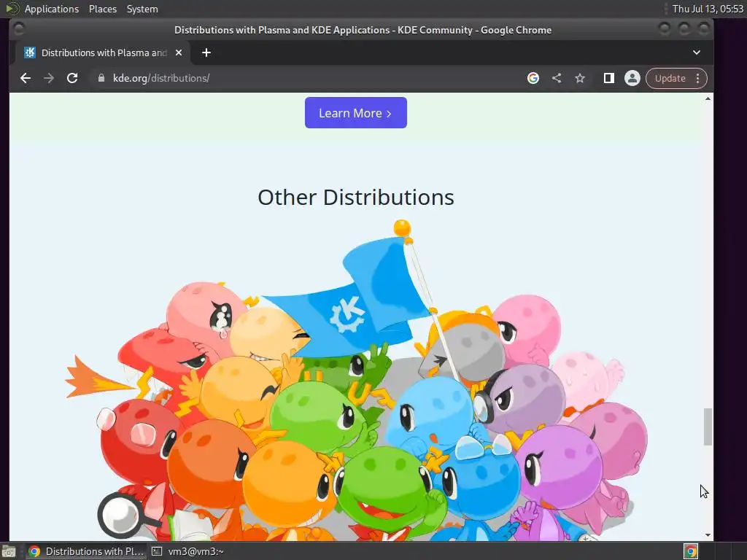This screenshot has width=747, height=560.
Task: Click the vertical scrollbar thumb
Action: 708,427
